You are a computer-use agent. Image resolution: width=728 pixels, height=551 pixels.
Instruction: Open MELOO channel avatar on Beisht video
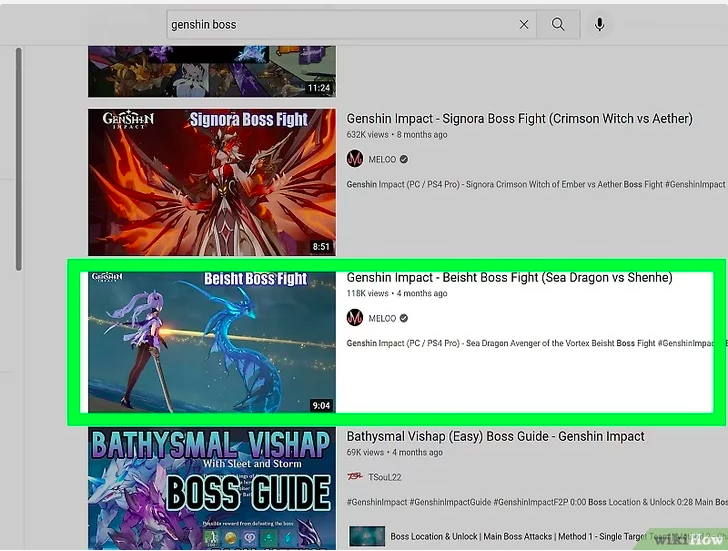355,318
